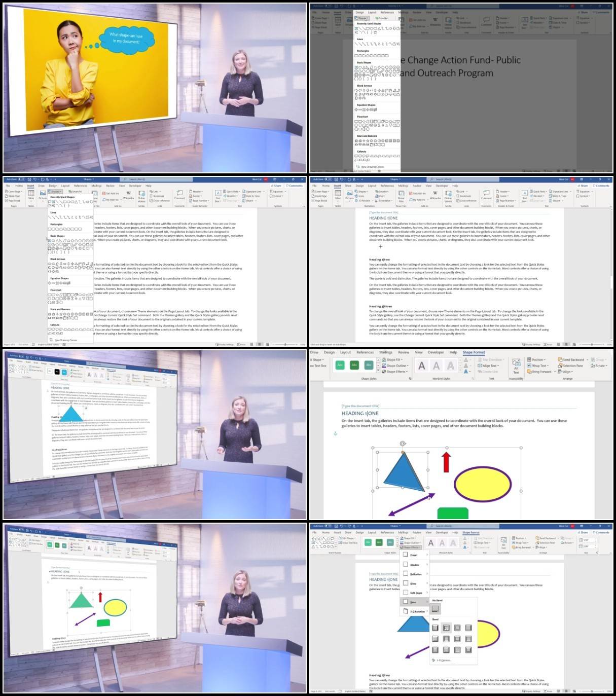This screenshot has height=696, width=616.
Task: Click Draw Text Box in the Bevel gallery window ribbon
Action: [x=348, y=543]
